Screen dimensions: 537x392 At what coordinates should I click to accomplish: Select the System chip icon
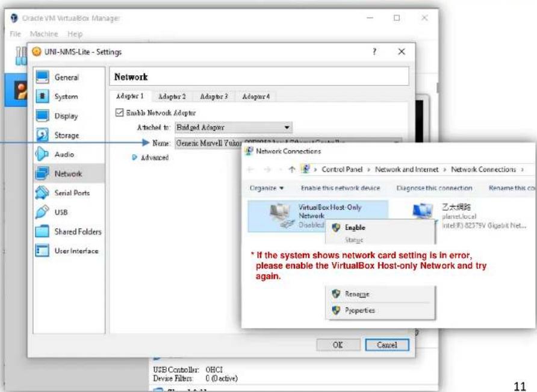point(42,96)
